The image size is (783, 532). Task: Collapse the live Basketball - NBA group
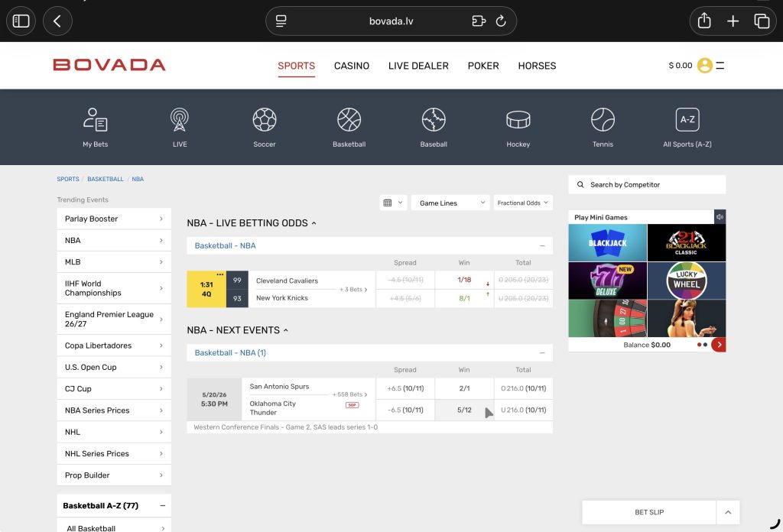(542, 245)
